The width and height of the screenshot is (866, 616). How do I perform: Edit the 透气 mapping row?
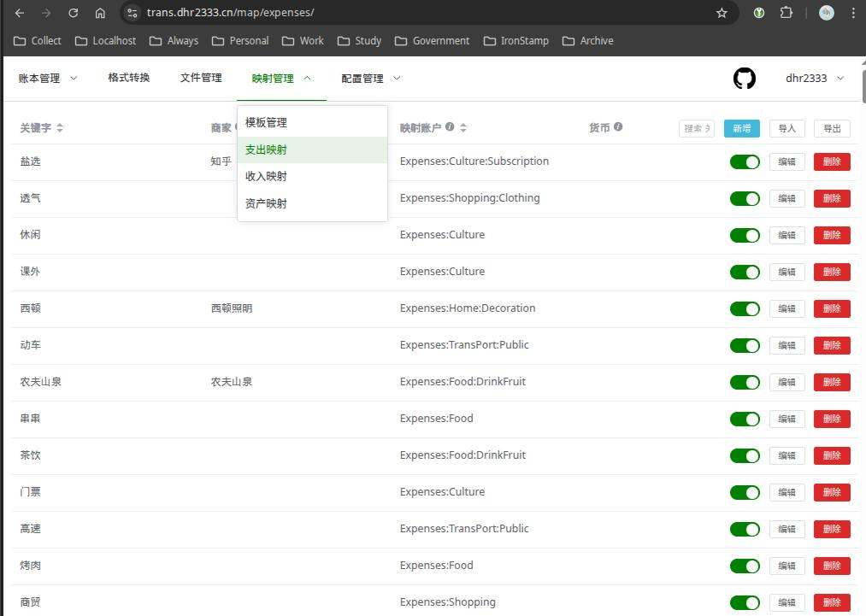tap(786, 199)
